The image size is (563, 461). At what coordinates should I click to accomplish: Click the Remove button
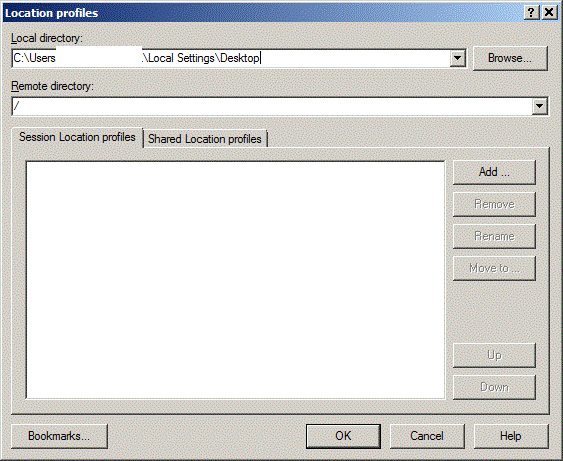[494, 204]
